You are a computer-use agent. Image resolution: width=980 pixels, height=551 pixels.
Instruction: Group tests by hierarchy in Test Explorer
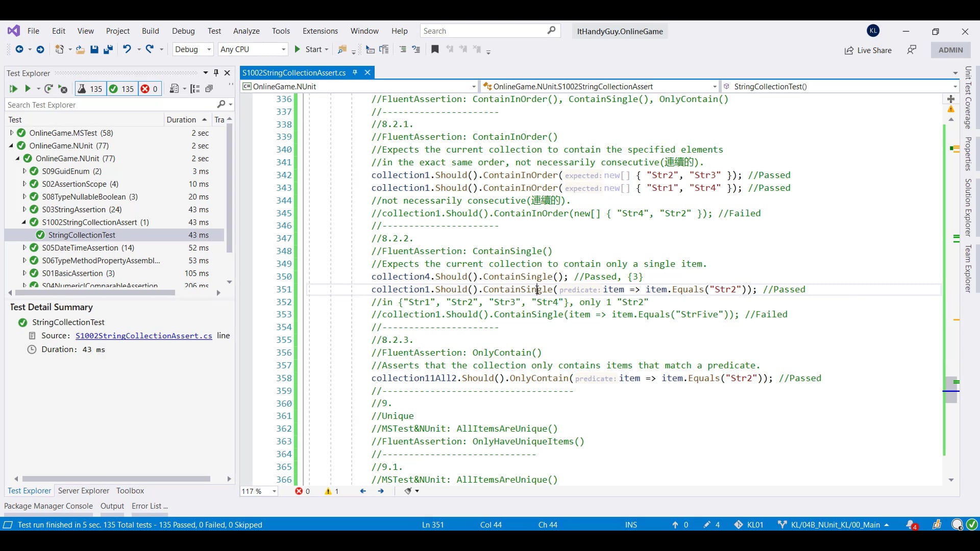click(x=195, y=88)
